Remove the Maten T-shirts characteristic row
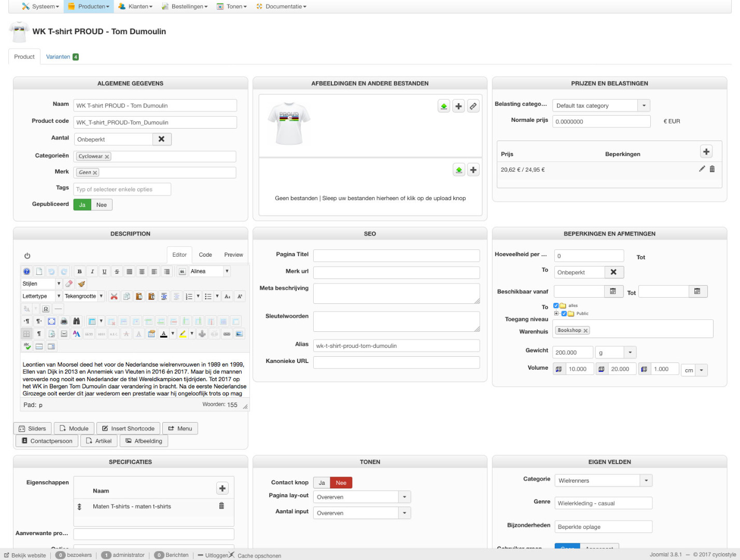 pyautogui.click(x=221, y=506)
